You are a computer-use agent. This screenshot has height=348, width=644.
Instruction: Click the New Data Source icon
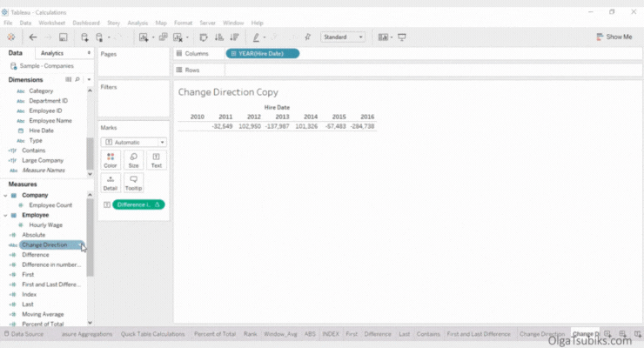point(84,37)
